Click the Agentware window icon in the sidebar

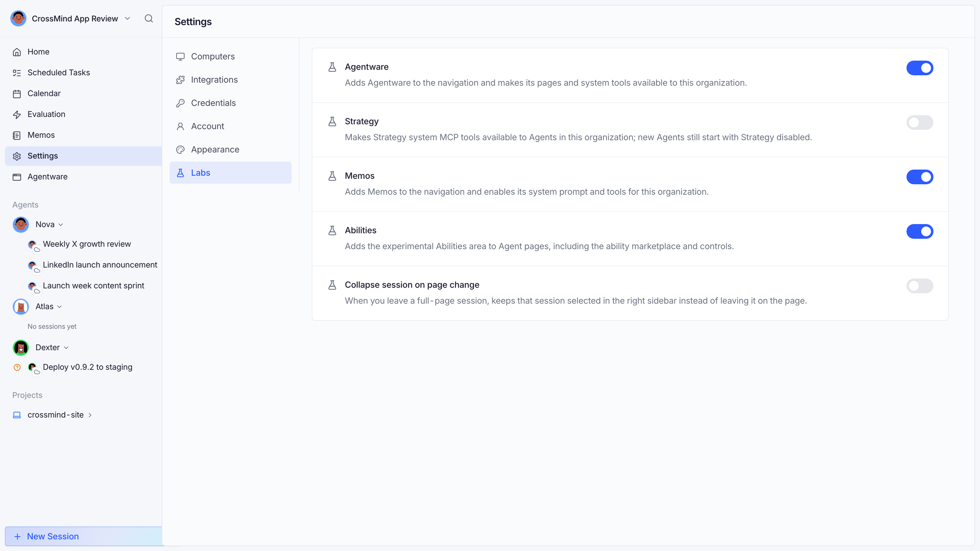click(x=17, y=177)
